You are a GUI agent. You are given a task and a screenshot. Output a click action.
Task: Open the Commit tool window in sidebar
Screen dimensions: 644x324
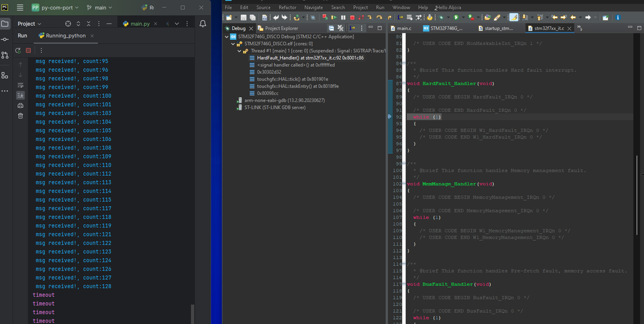(x=5, y=40)
